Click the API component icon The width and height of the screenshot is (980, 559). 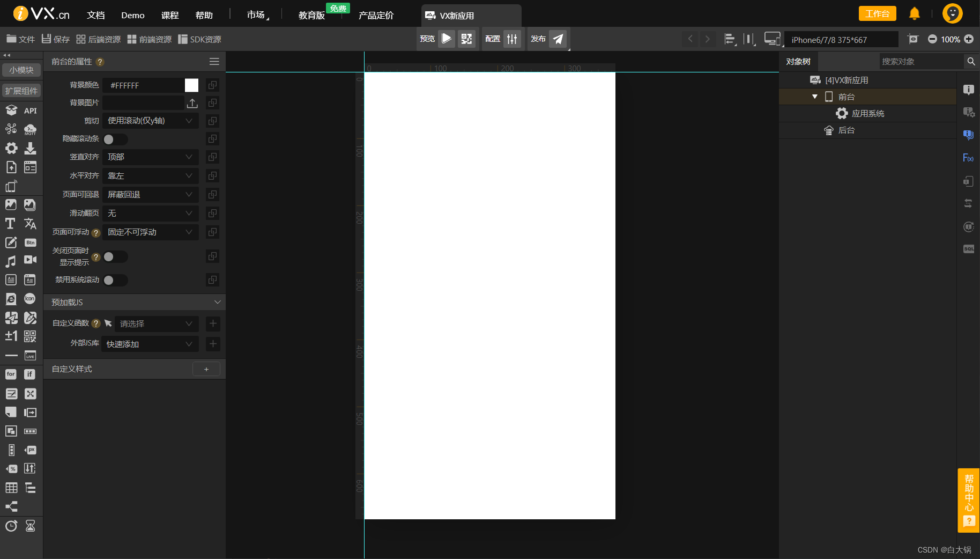(x=30, y=111)
